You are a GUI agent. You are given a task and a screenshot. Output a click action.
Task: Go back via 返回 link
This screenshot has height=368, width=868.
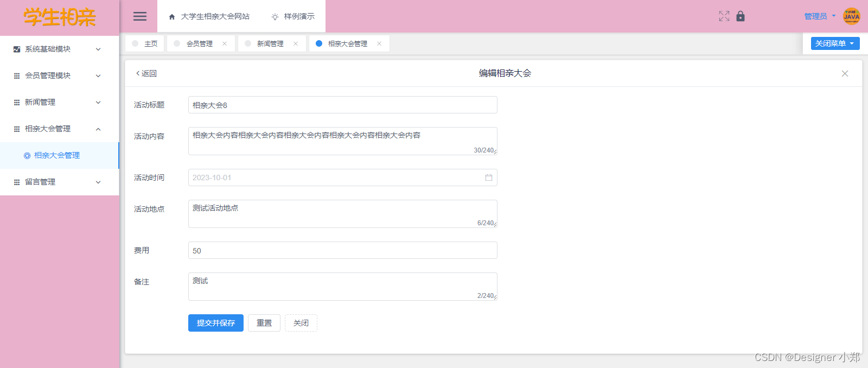[146, 74]
